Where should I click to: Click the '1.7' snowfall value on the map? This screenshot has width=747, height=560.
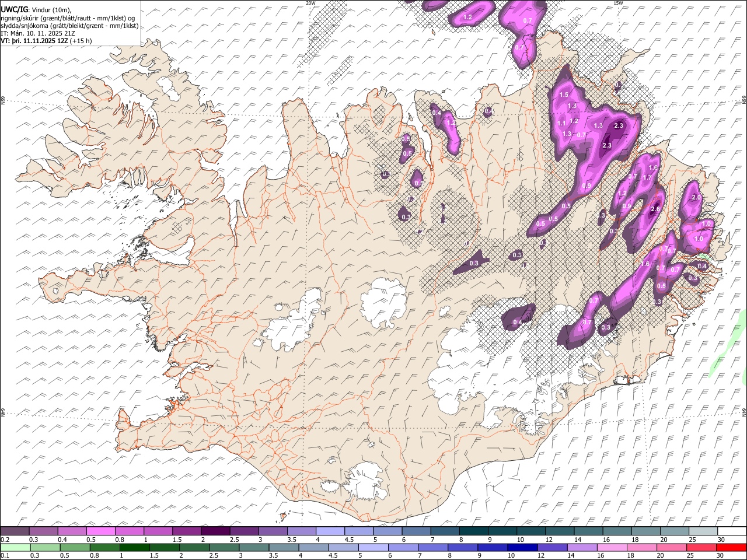(x=647, y=177)
